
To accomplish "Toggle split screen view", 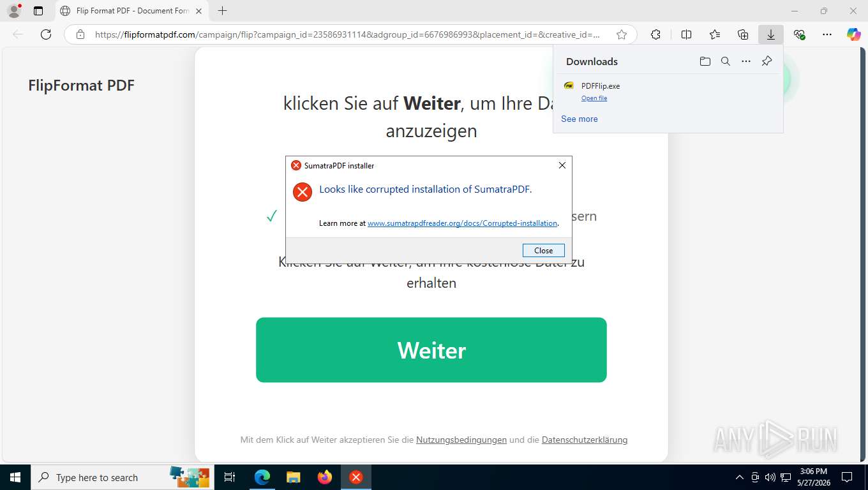I will coord(686,34).
